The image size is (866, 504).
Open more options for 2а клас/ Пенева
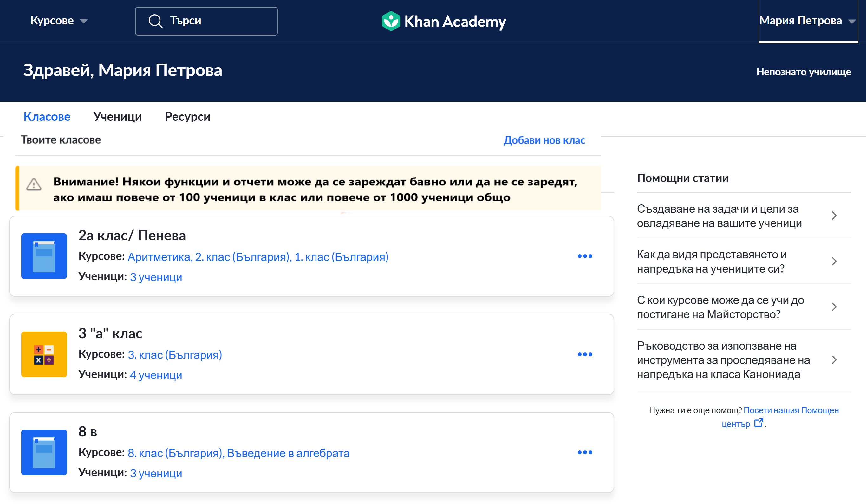tap(585, 256)
